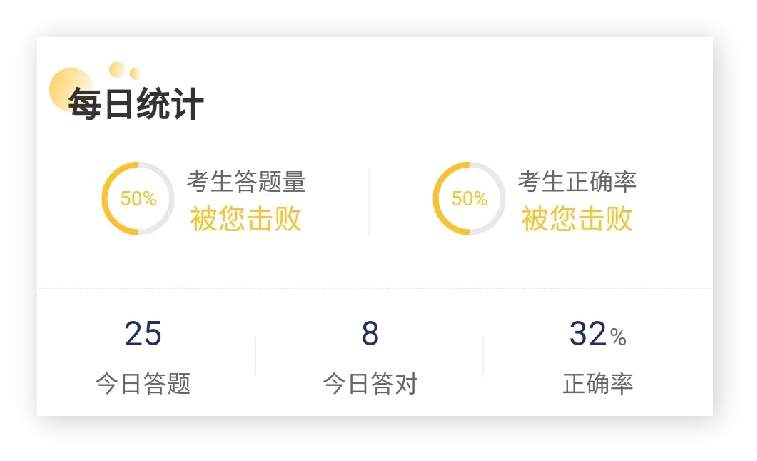Select the 32 accuracy value
757x461 pixels.
[588, 334]
